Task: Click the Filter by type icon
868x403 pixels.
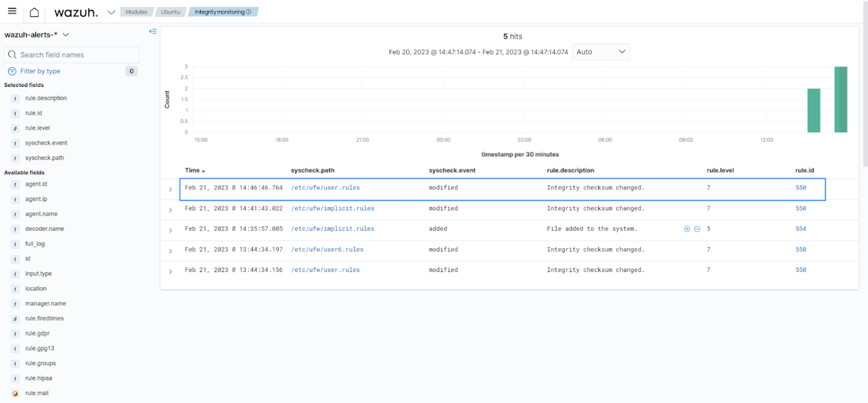Action: coord(12,71)
